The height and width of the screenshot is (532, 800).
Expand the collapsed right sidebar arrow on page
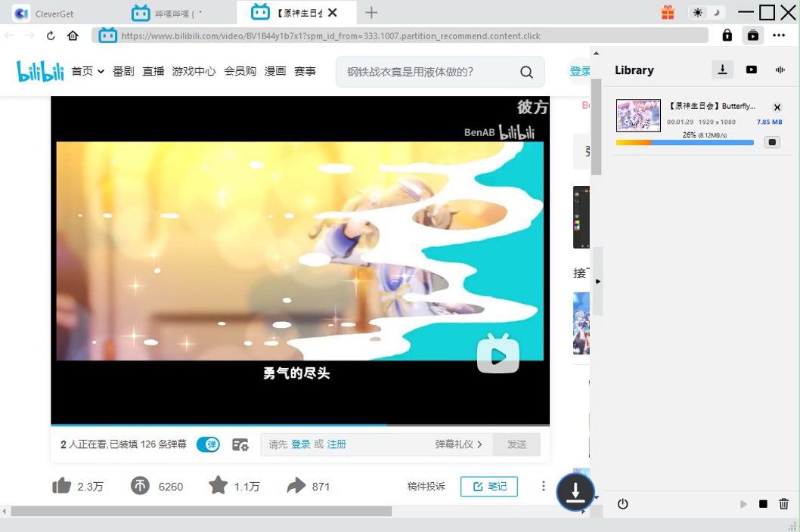tap(597, 280)
